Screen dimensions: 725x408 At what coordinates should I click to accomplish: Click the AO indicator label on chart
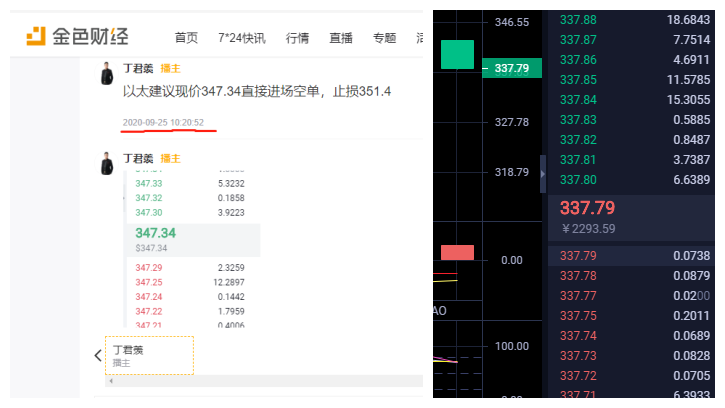(x=440, y=311)
